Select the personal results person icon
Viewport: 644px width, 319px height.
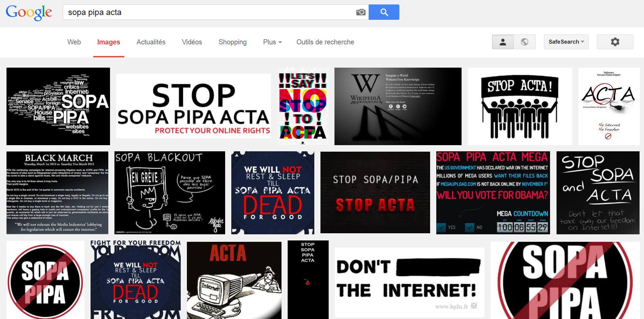click(x=503, y=42)
